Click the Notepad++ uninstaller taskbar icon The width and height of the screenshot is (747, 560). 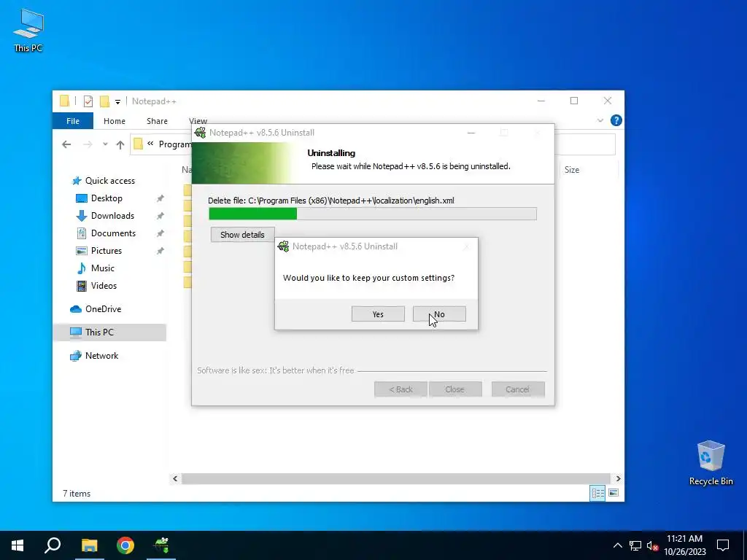coord(161,545)
